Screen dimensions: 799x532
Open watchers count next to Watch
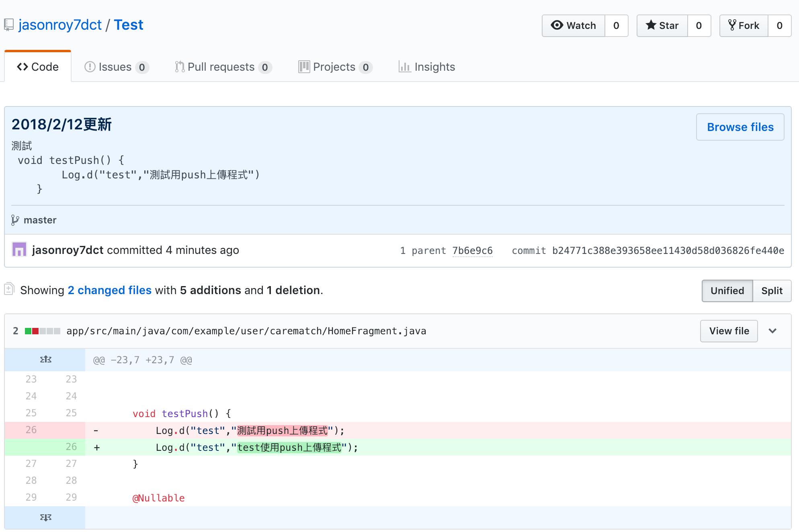point(617,26)
